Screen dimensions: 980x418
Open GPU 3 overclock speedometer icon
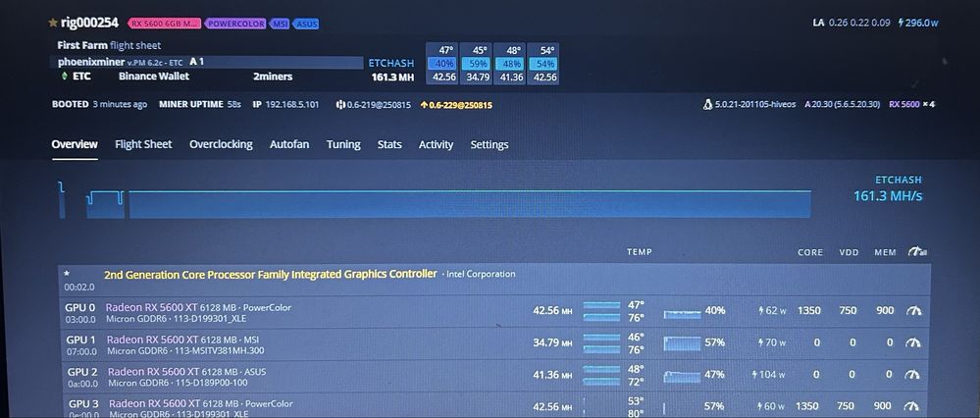pos(912,406)
